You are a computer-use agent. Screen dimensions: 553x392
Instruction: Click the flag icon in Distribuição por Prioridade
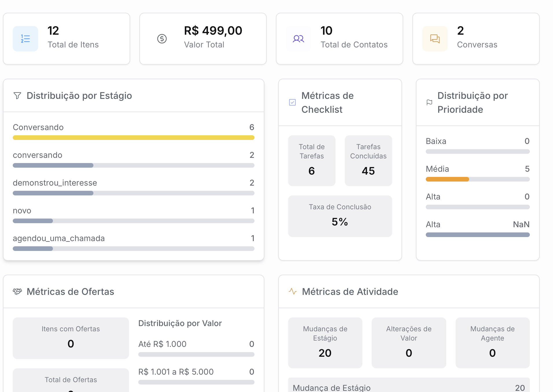pos(429,102)
